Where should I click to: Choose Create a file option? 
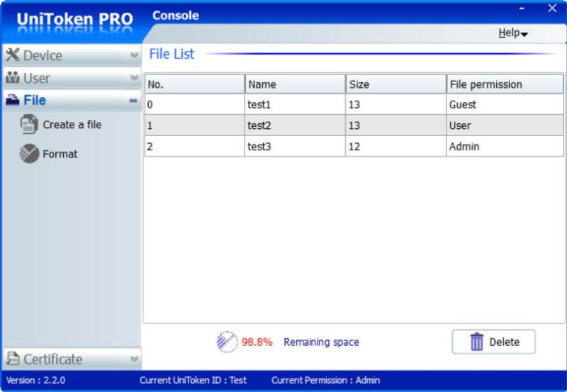[72, 124]
